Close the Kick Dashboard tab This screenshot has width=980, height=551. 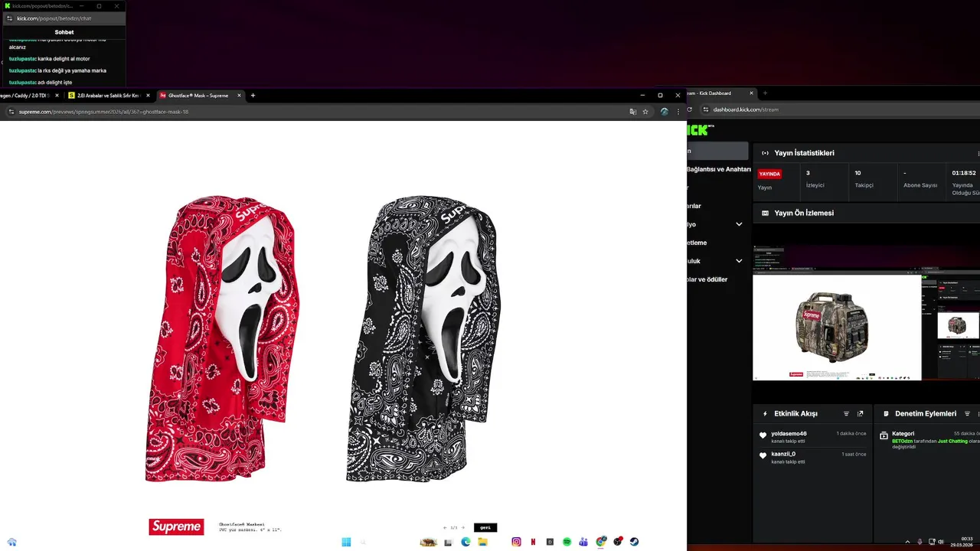pyautogui.click(x=751, y=93)
